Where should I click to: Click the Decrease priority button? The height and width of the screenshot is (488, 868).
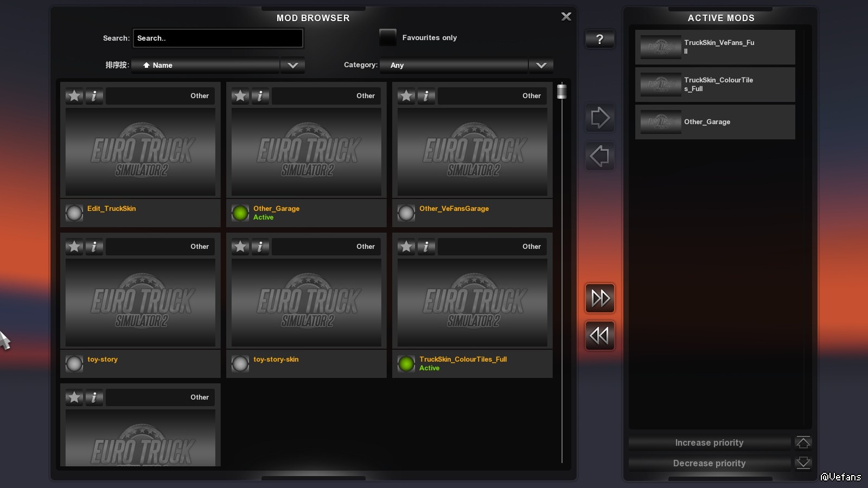point(710,464)
